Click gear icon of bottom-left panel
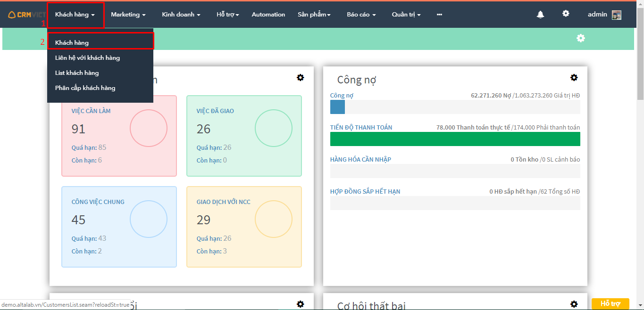 pos(300,304)
